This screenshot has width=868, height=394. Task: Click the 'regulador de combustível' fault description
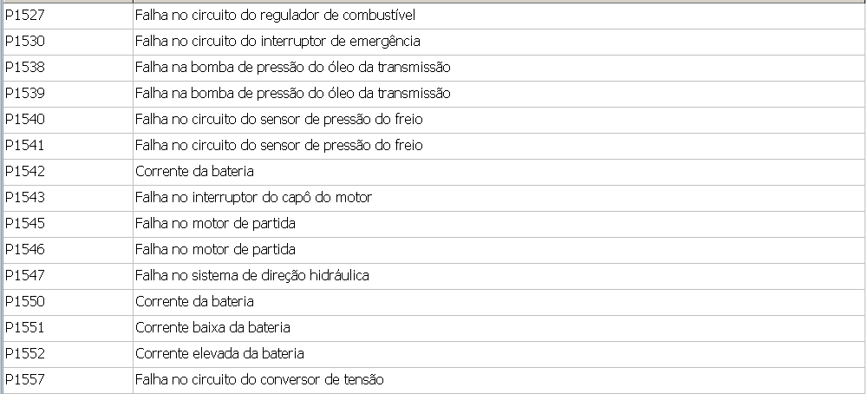pos(275,16)
